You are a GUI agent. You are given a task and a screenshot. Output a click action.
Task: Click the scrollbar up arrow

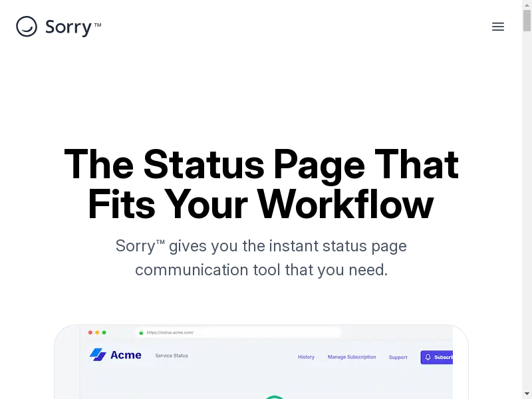[x=527, y=5]
